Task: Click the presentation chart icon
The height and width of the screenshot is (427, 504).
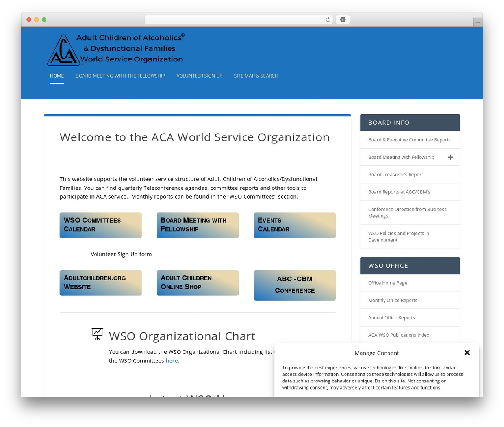Action: (97, 334)
